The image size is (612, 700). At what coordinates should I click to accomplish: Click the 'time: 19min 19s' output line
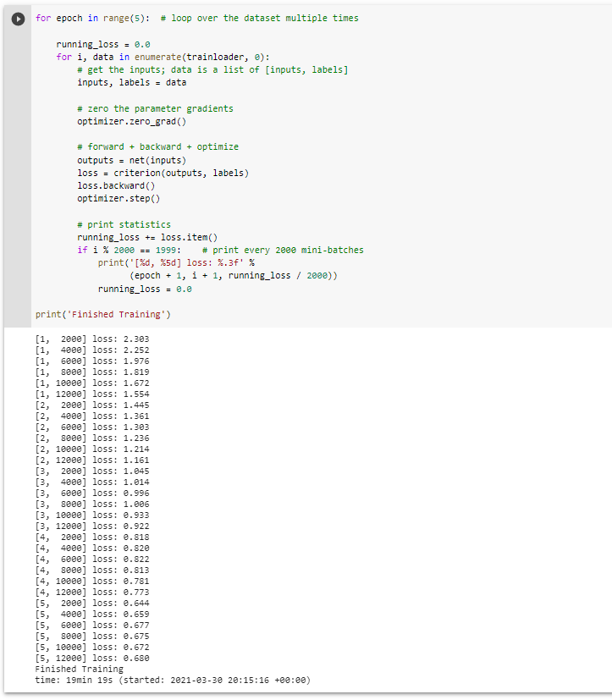click(x=173, y=680)
